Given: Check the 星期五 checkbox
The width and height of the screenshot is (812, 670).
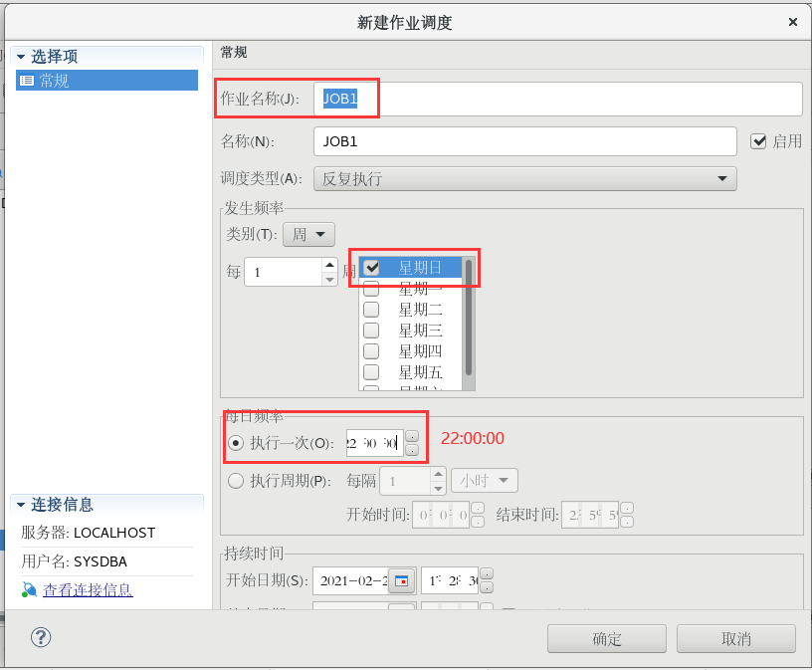Looking at the screenshot, I should point(371,372).
